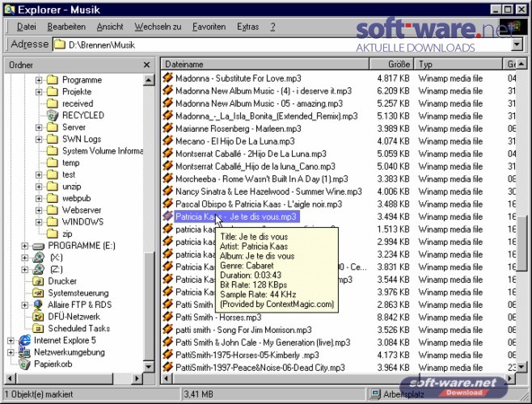Select PattiSmith-1975-Horses-05-Kimberly .mp3 file
532x404 pixels.
(x=247, y=355)
